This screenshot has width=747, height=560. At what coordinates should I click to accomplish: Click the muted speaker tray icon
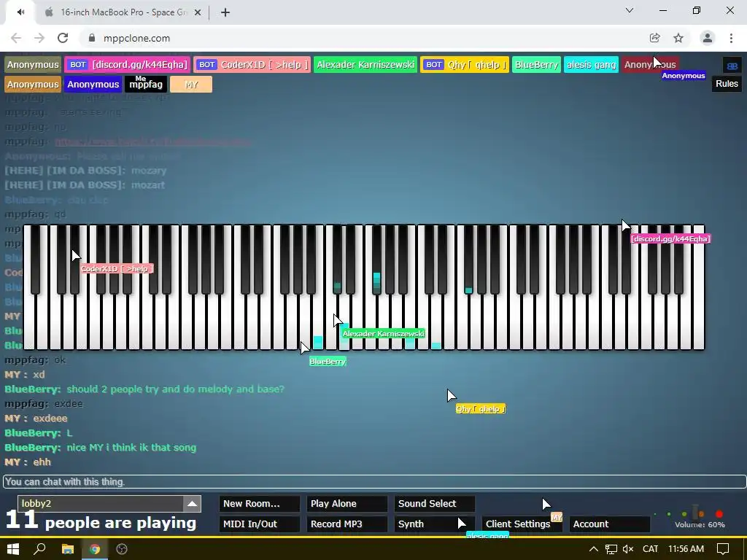(x=628, y=549)
